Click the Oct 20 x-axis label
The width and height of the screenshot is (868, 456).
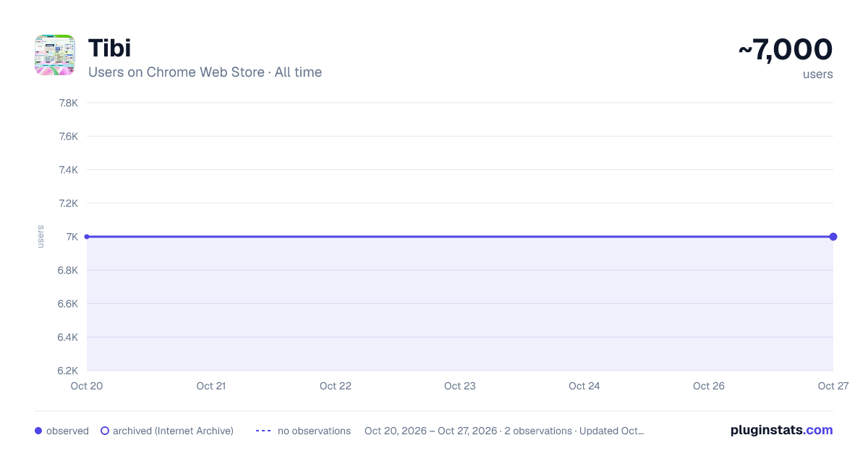coord(87,387)
